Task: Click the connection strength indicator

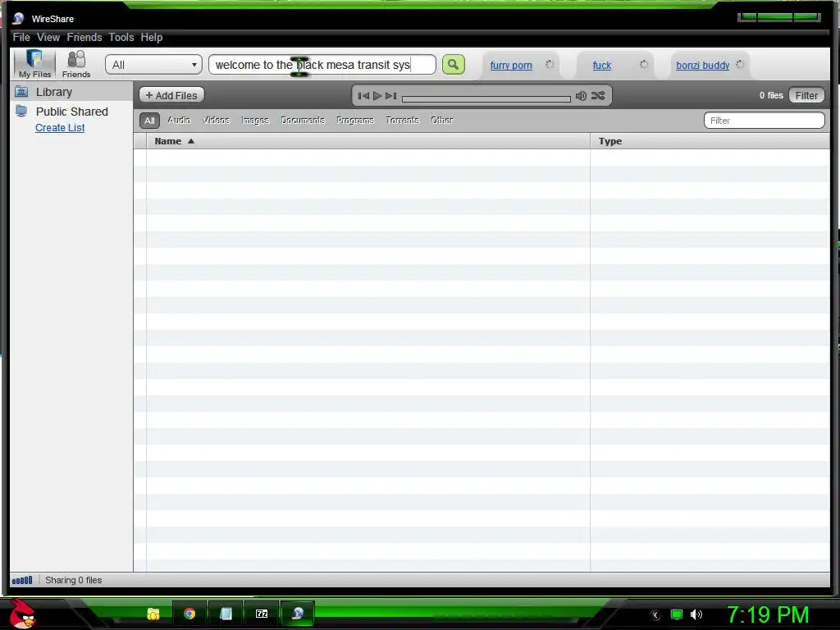Action: [x=22, y=580]
